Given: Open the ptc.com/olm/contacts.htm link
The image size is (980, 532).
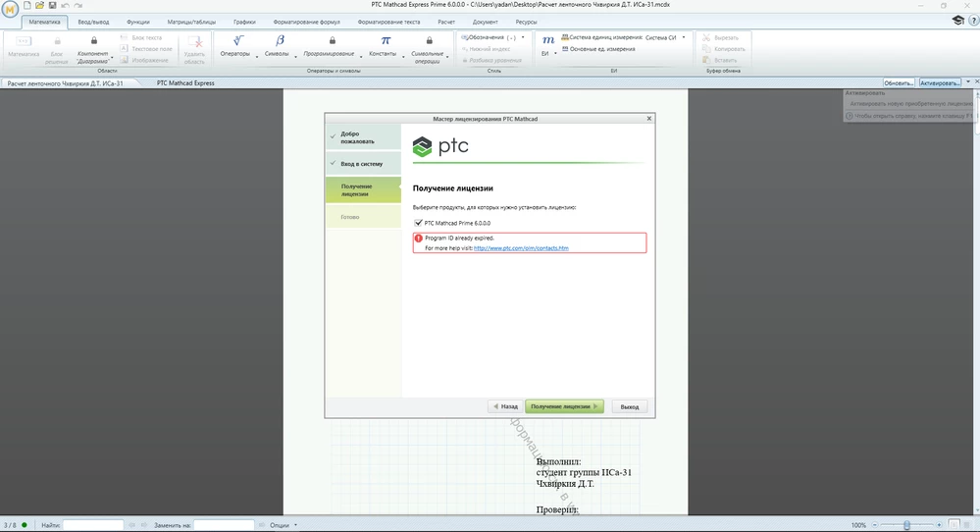Looking at the screenshot, I should pyautogui.click(x=521, y=248).
